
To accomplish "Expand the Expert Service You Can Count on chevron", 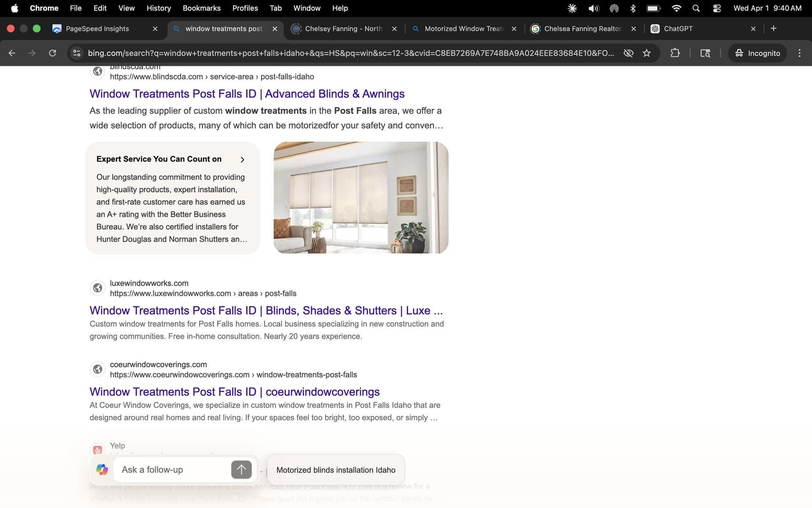I will pos(242,160).
